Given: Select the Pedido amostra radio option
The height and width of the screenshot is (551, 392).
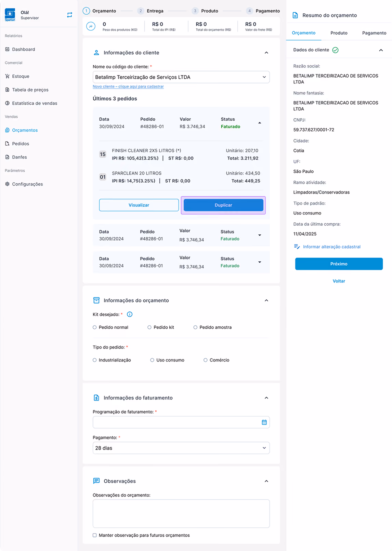Looking at the screenshot, I should (x=195, y=327).
